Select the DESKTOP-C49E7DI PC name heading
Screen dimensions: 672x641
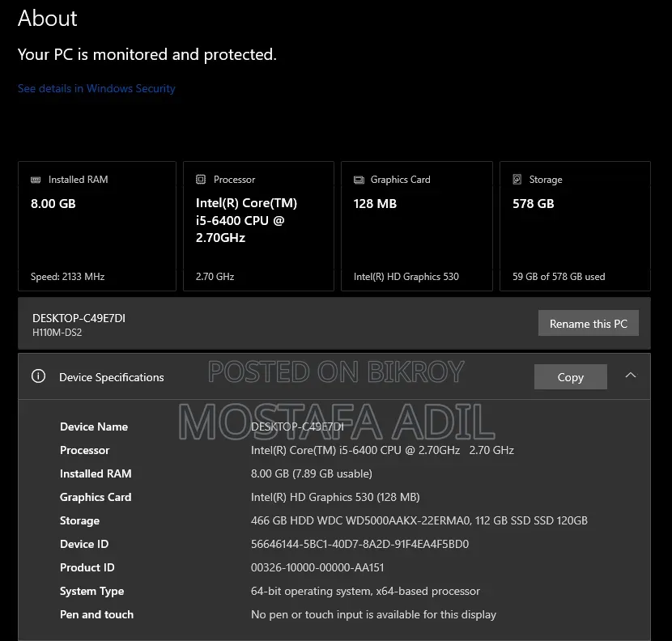pos(79,318)
